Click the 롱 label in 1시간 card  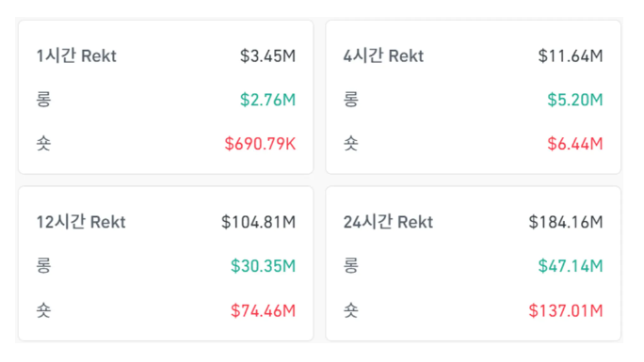(x=43, y=100)
